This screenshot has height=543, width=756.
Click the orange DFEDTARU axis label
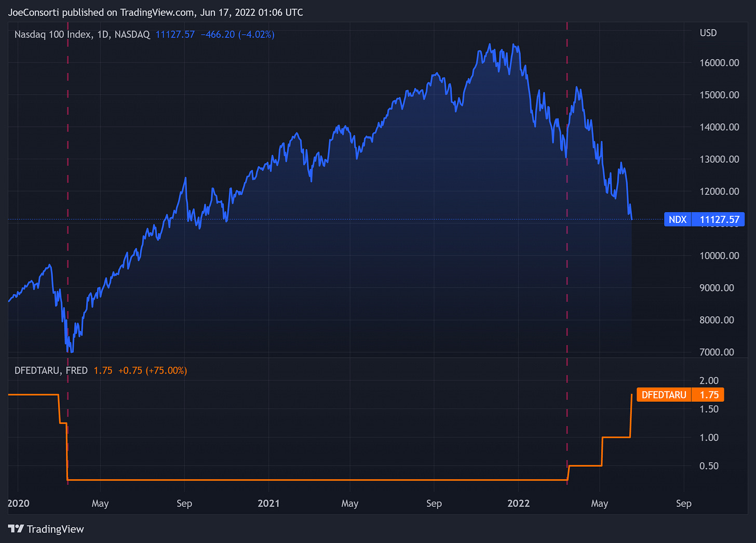point(664,395)
